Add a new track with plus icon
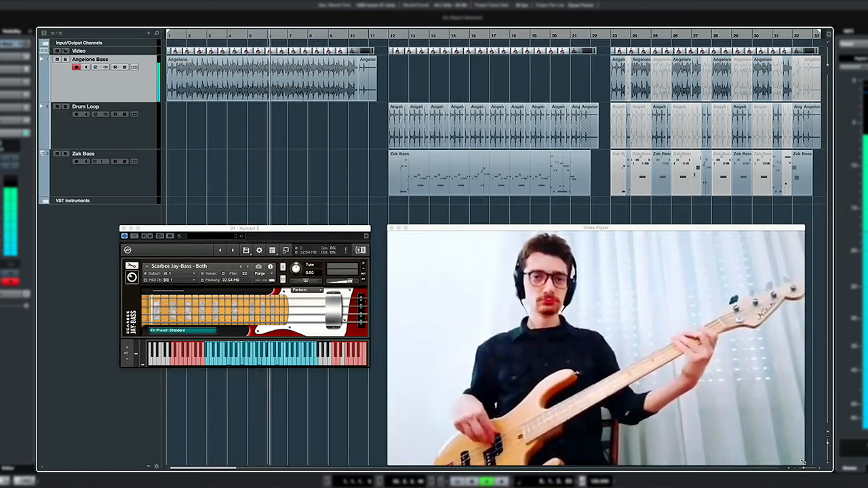Image resolution: width=868 pixels, height=488 pixels. coord(148,33)
